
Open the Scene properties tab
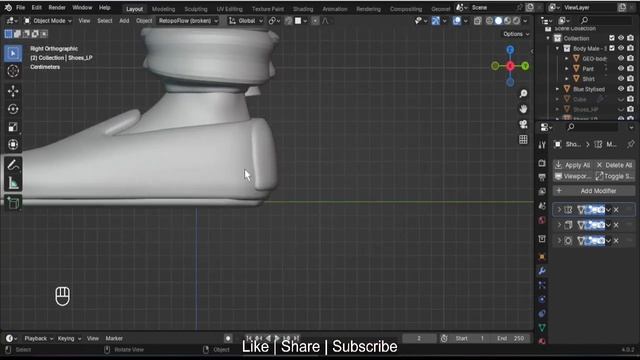point(542,206)
